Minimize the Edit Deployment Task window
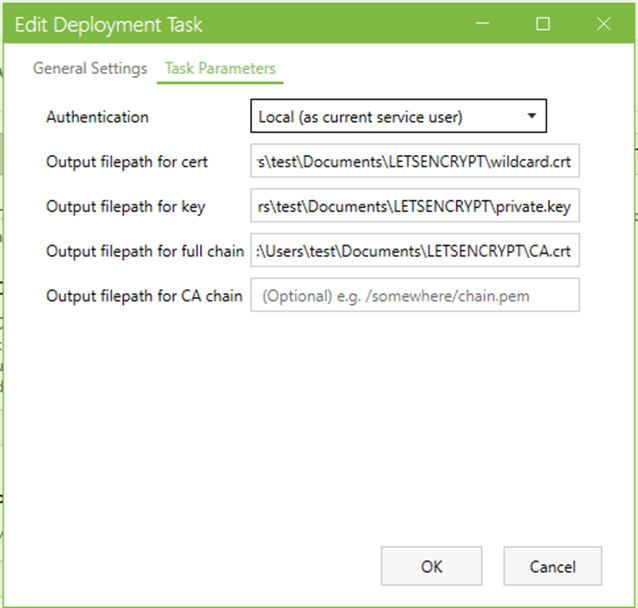638x608 pixels. (x=482, y=24)
